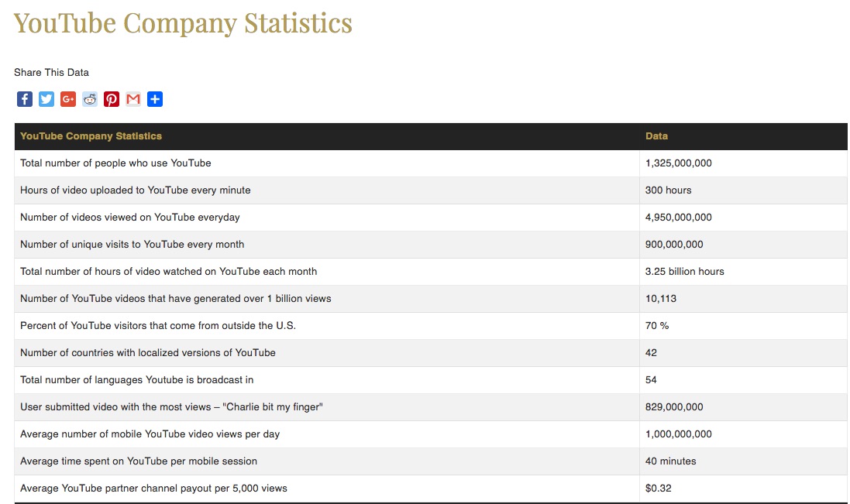The width and height of the screenshot is (850, 504).
Task: Select 'Average number of mobile YouTube video views' row
Action: pos(150,434)
